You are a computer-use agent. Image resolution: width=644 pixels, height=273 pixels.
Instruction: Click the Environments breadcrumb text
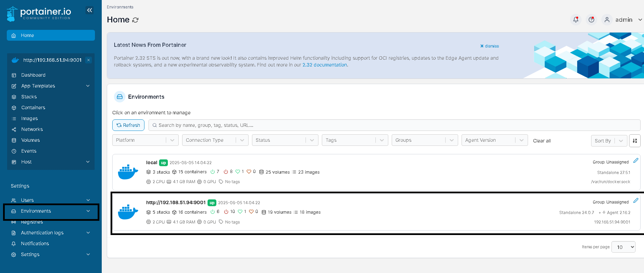(x=120, y=7)
